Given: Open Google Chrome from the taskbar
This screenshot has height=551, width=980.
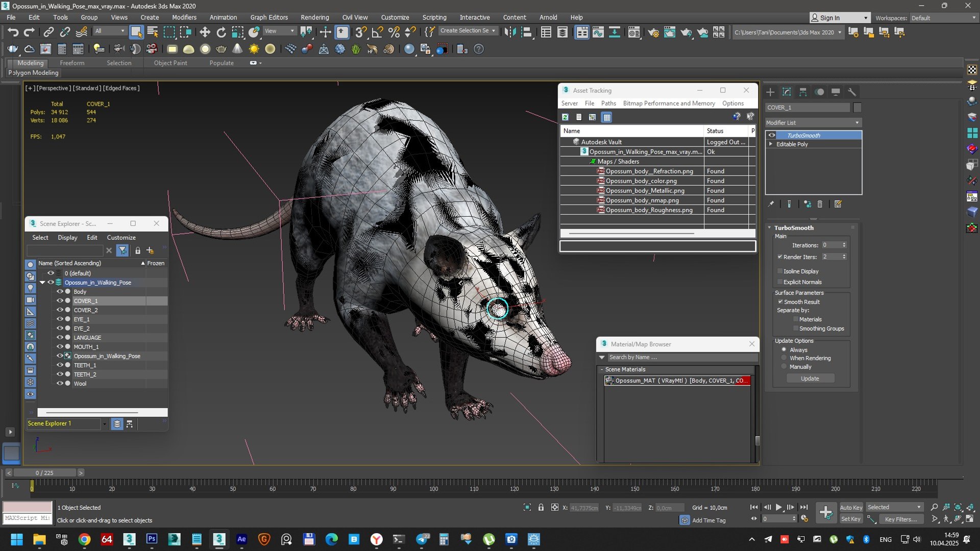Looking at the screenshot, I should 84,539.
